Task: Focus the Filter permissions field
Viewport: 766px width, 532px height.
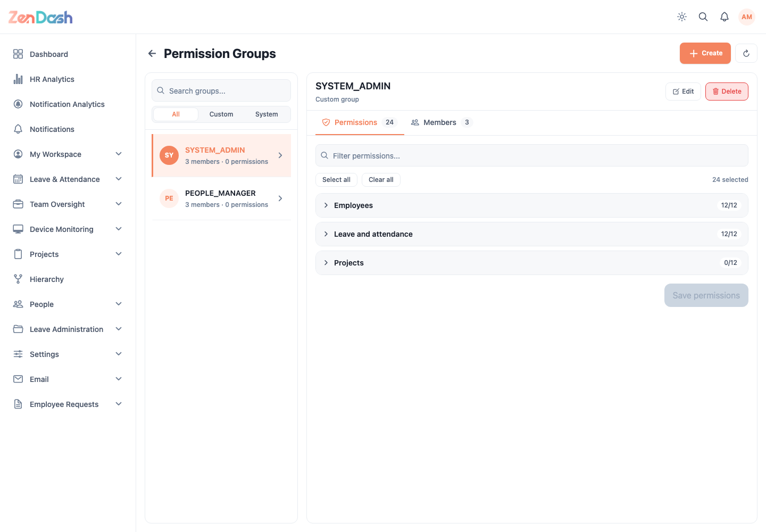Action: pyautogui.click(x=532, y=155)
